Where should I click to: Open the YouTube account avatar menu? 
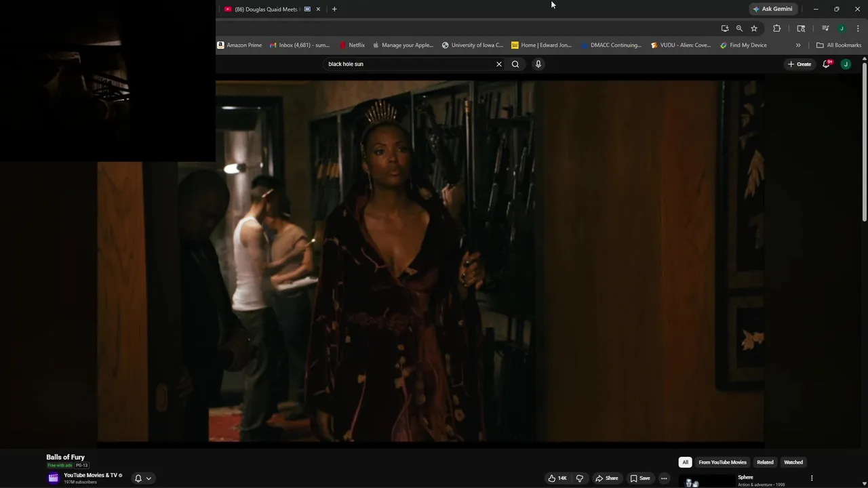coord(846,64)
